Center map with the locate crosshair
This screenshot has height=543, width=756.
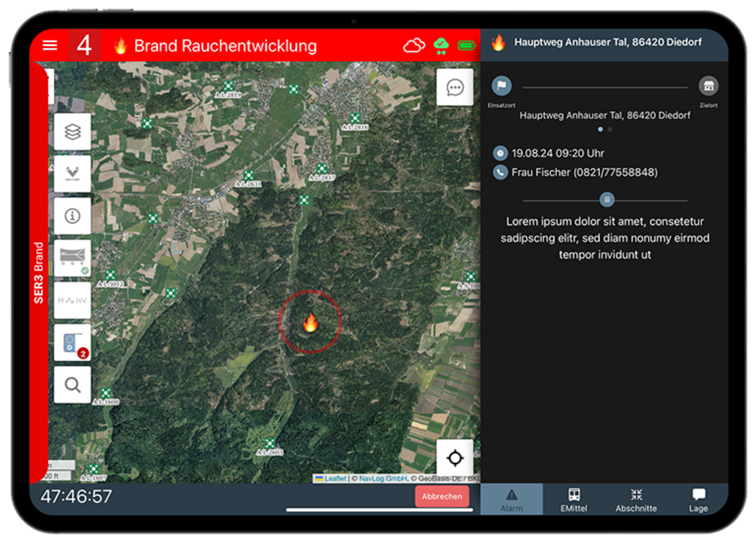click(455, 458)
